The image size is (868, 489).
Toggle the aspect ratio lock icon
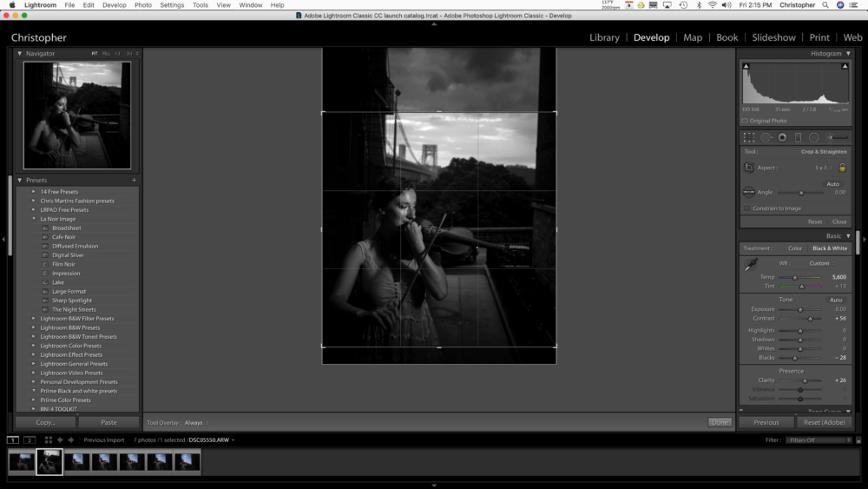click(x=842, y=168)
